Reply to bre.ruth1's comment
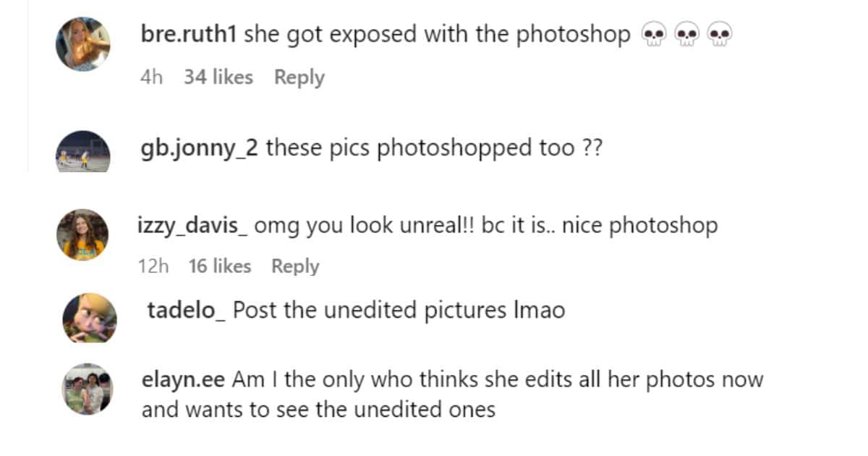This screenshot has width=868, height=456. 299,77
